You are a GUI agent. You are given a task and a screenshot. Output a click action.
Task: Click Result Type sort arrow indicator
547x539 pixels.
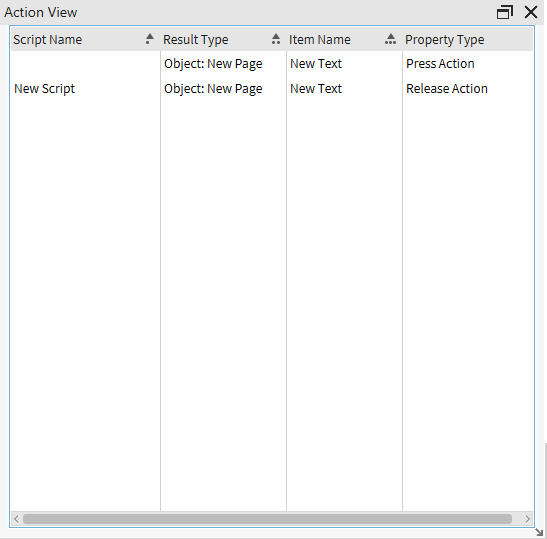tap(276, 38)
